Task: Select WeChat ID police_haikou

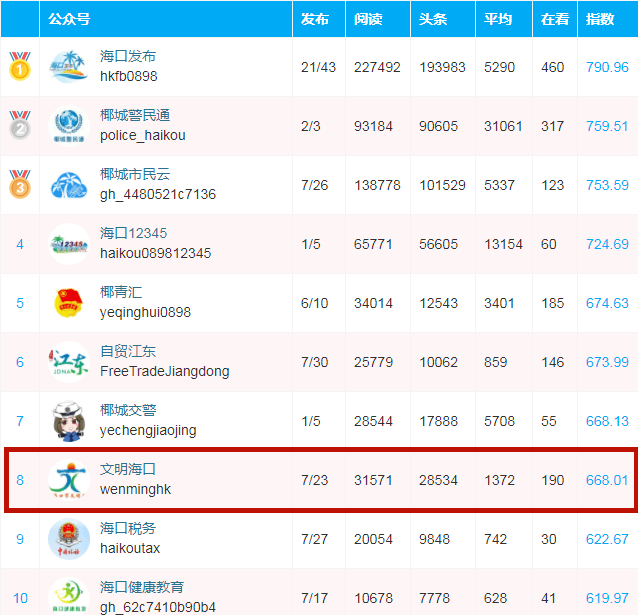Action: (x=143, y=136)
